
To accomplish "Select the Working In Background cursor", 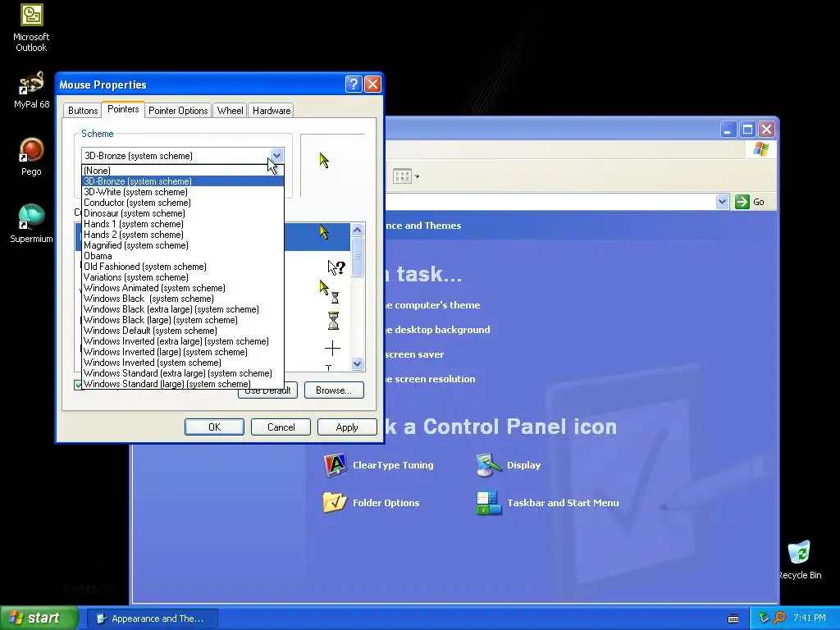I will coord(329,292).
